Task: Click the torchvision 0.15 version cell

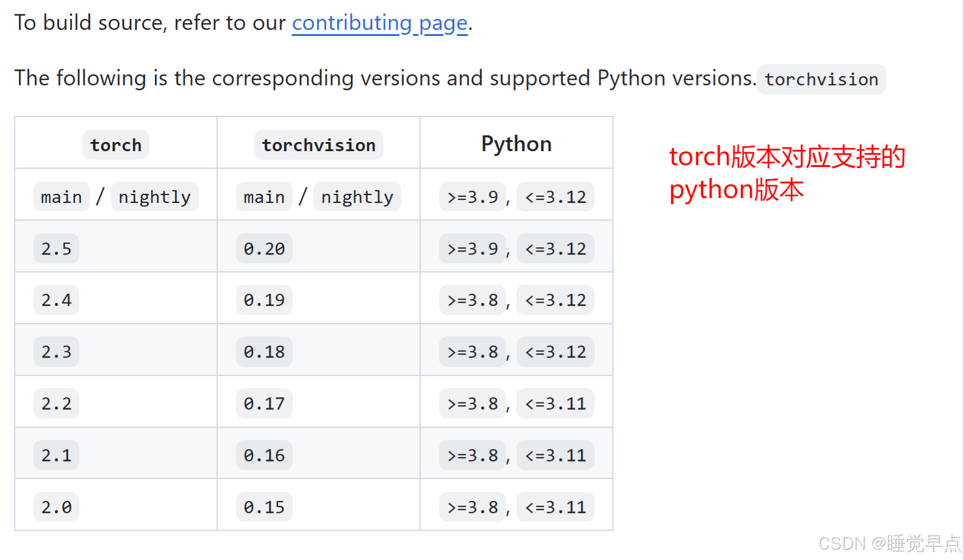Action: pos(264,507)
